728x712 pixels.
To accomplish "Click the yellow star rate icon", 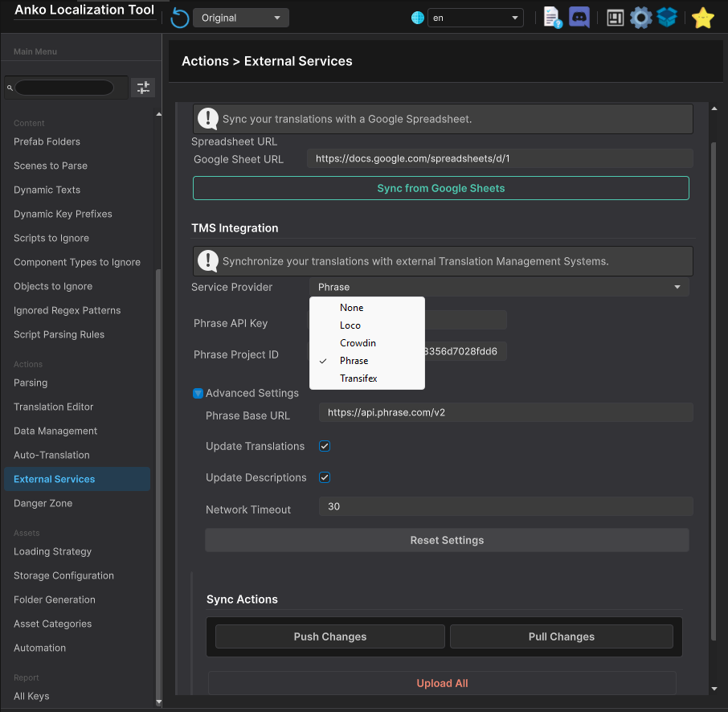I will click(703, 18).
